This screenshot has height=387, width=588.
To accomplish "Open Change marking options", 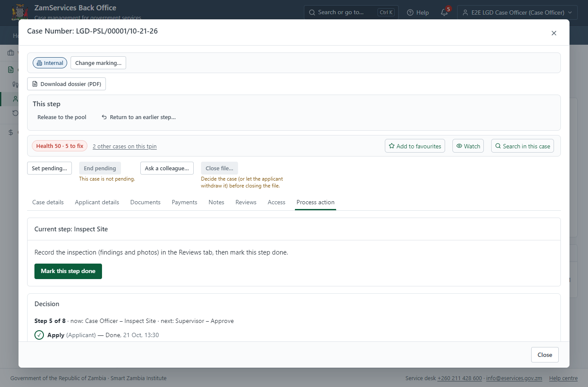I will [x=98, y=63].
